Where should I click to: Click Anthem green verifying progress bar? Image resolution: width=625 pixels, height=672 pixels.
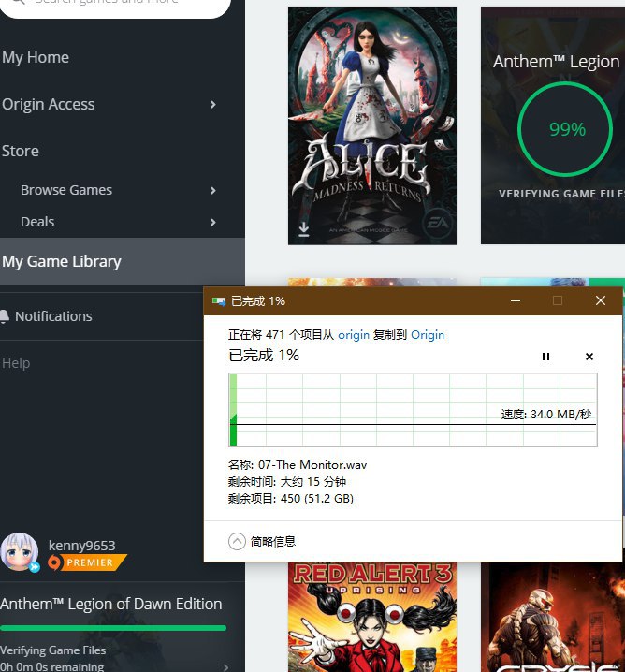pos(113,628)
